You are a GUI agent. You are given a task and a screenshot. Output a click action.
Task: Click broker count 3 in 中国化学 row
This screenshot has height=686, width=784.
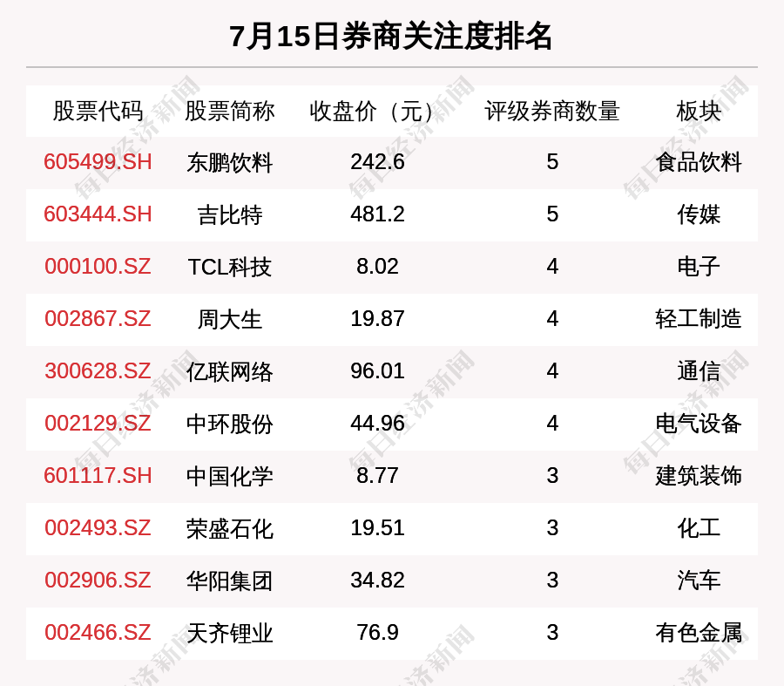pyautogui.click(x=552, y=475)
